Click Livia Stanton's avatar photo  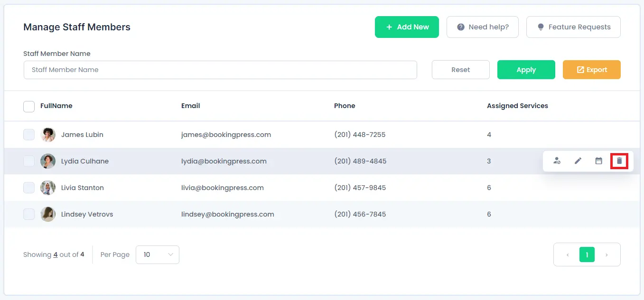48,188
